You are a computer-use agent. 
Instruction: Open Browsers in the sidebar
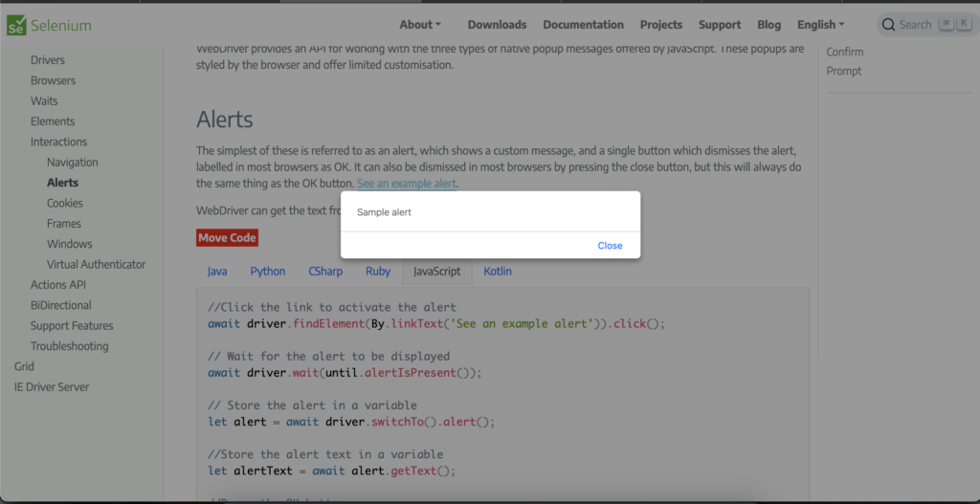click(x=54, y=80)
